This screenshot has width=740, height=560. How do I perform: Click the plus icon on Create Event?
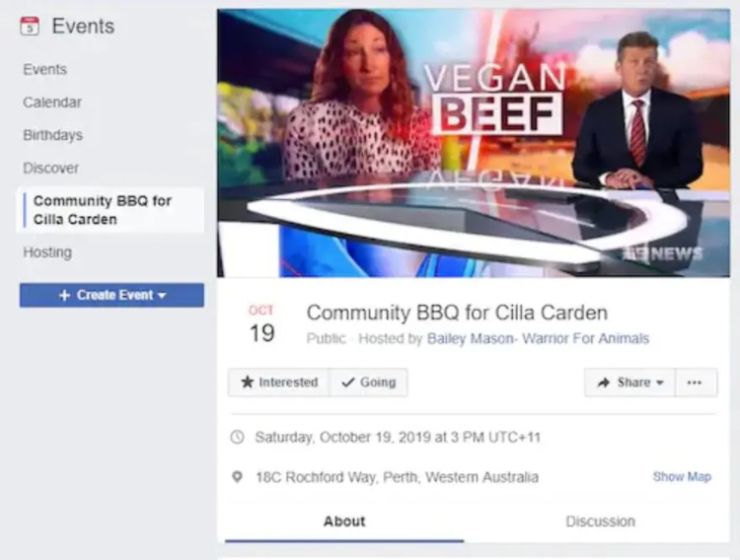click(65, 296)
